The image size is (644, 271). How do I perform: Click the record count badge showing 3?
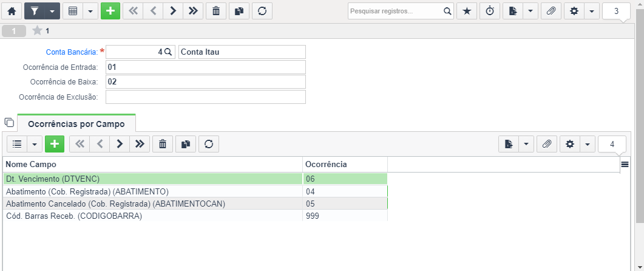point(616,11)
